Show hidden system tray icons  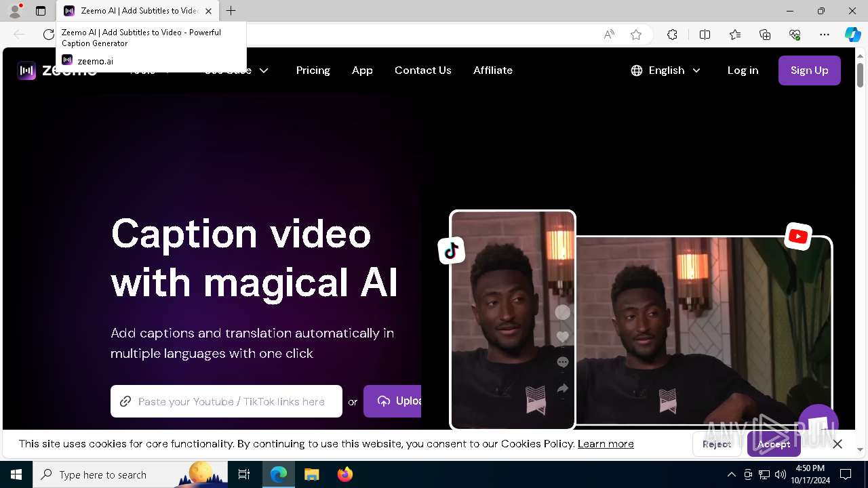click(731, 474)
